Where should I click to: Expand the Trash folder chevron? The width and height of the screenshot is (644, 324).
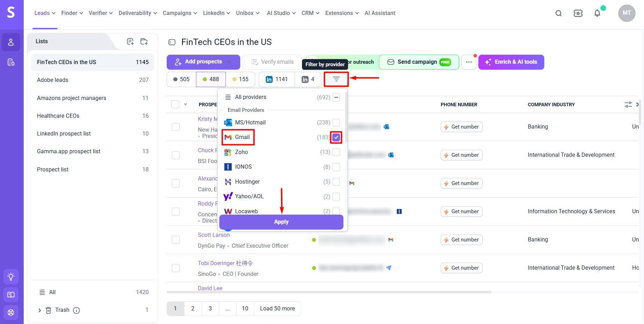point(39,310)
